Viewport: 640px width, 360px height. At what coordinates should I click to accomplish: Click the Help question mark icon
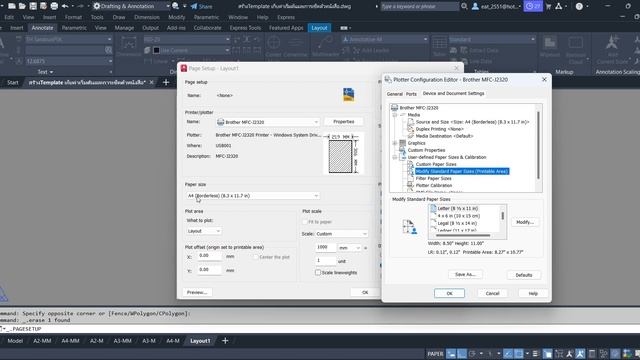click(x=579, y=6)
